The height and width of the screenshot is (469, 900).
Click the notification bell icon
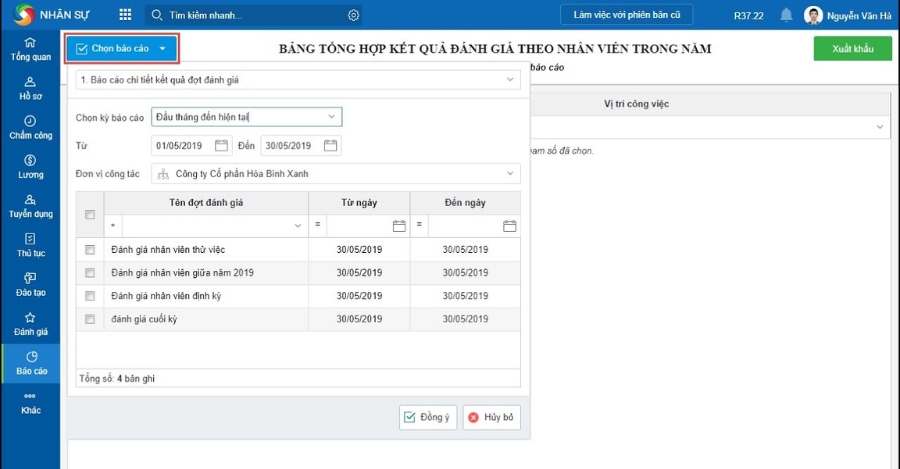[786, 15]
